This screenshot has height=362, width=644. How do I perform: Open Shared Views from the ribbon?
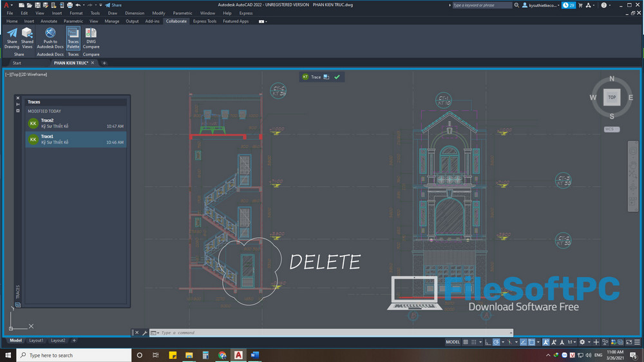click(27, 38)
